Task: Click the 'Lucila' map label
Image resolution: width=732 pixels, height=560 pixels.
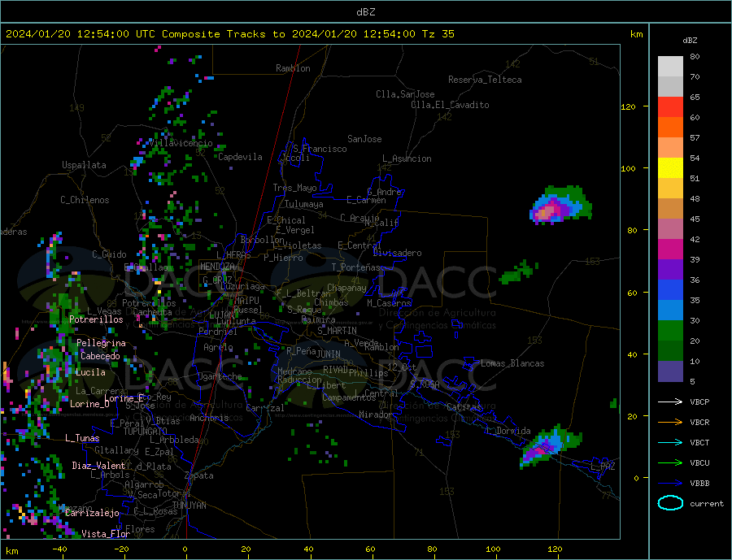Action: pyautogui.click(x=90, y=372)
